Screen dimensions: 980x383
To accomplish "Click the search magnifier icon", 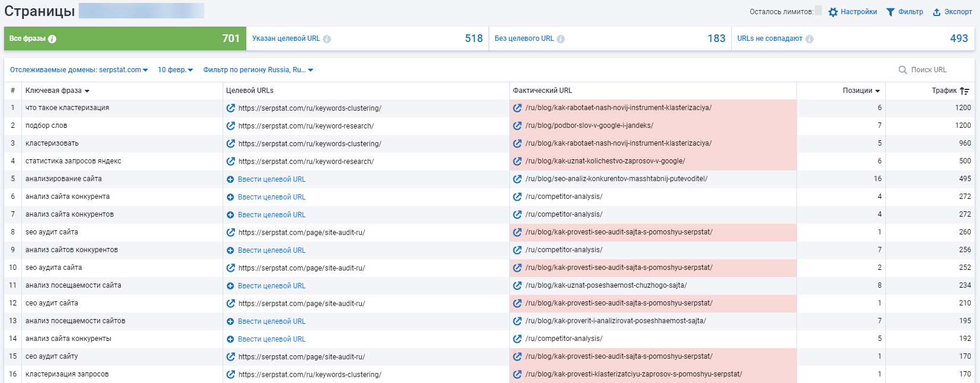I will 903,70.
